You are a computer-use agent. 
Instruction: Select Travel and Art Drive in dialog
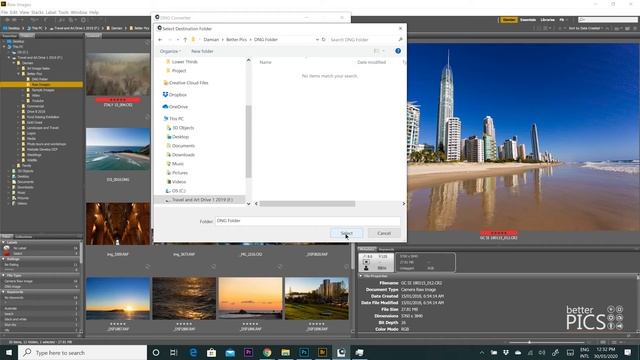click(199, 200)
